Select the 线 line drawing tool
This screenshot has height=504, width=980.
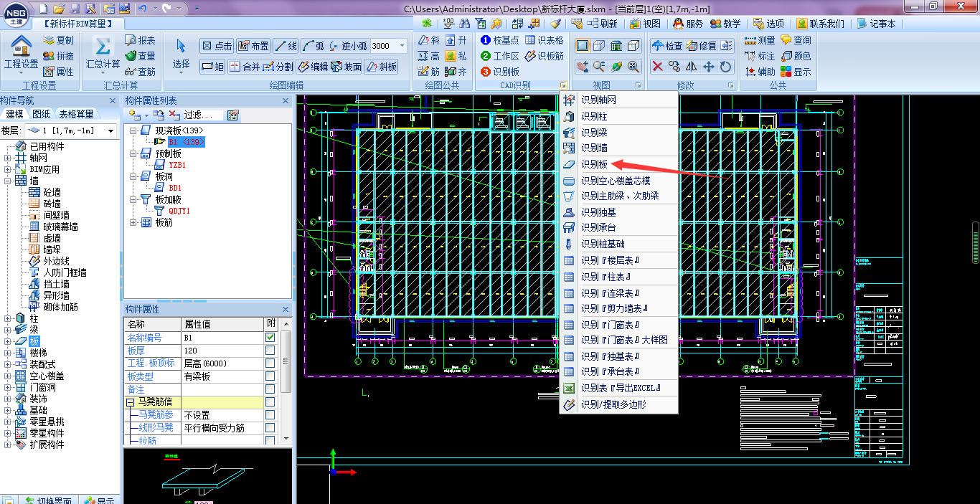tap(286, 46)
